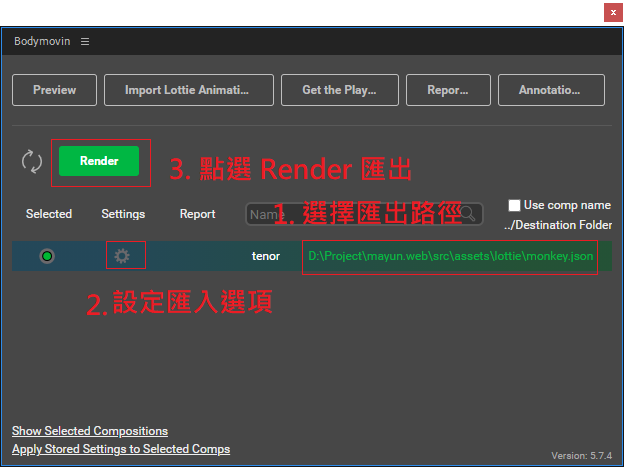Open the Reports button in top row
Image resolution: width=626 pixels, height=471 pixels.
(447, 90)
